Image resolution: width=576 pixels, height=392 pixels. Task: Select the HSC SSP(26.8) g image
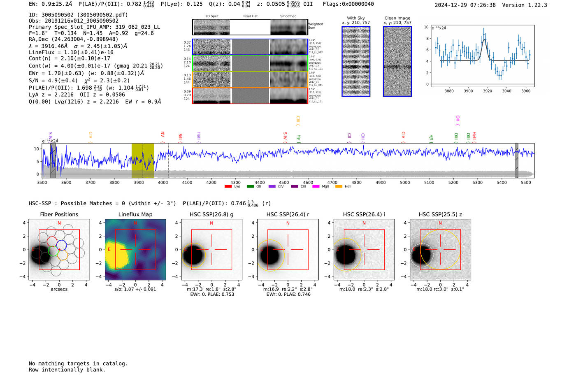tap(211, 250)
